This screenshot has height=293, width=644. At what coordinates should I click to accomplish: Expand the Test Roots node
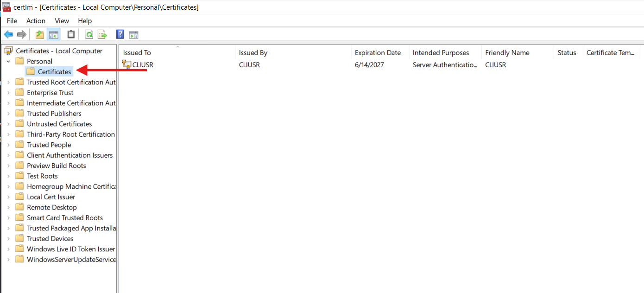coord(8,176)
